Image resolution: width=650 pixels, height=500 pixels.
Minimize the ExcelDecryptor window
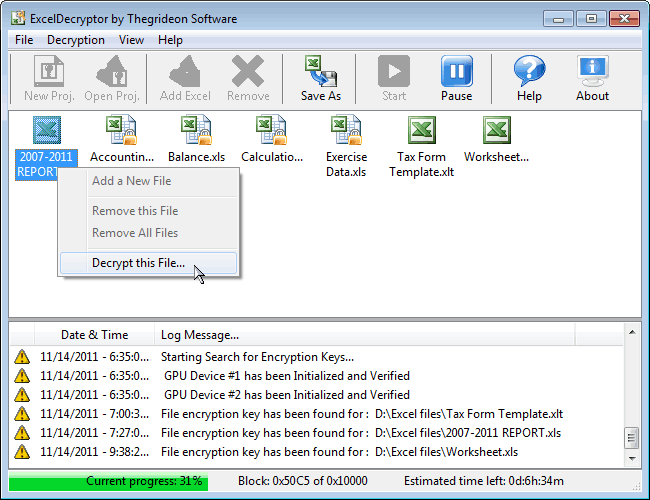[x=558, y=19]
